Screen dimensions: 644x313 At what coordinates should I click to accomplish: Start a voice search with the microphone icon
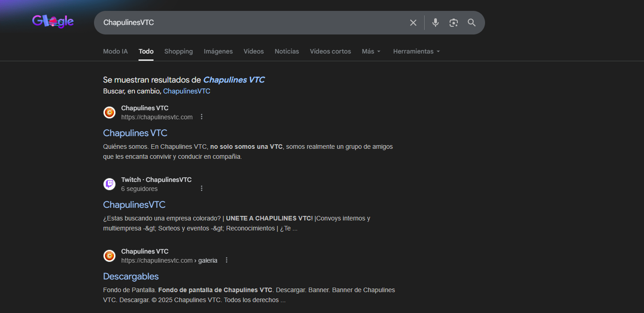[x=435, y=22]
